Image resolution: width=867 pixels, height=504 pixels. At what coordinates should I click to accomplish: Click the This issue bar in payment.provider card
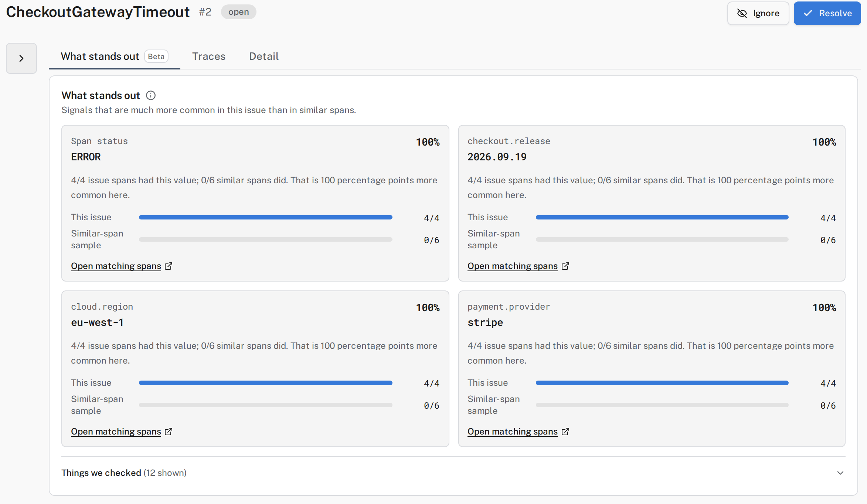pos(662,383)
